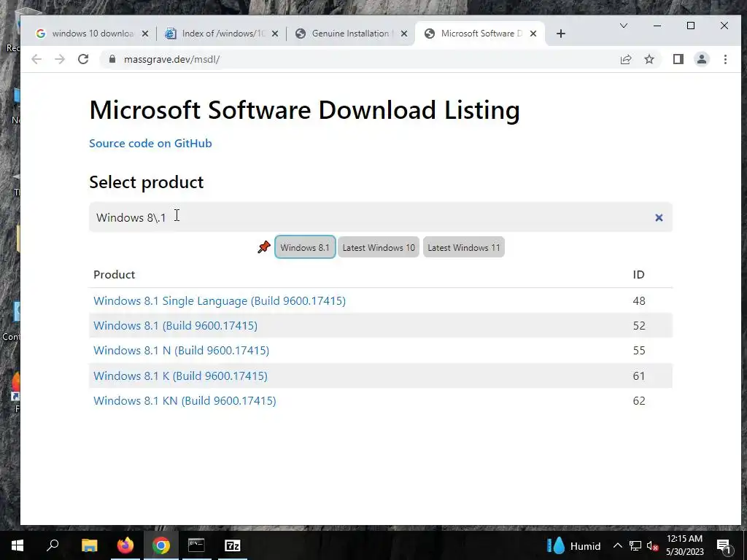This screenshot has width=747, height=560.
Task: Launch Firefox from the taskbar
Action: (125, 545)
